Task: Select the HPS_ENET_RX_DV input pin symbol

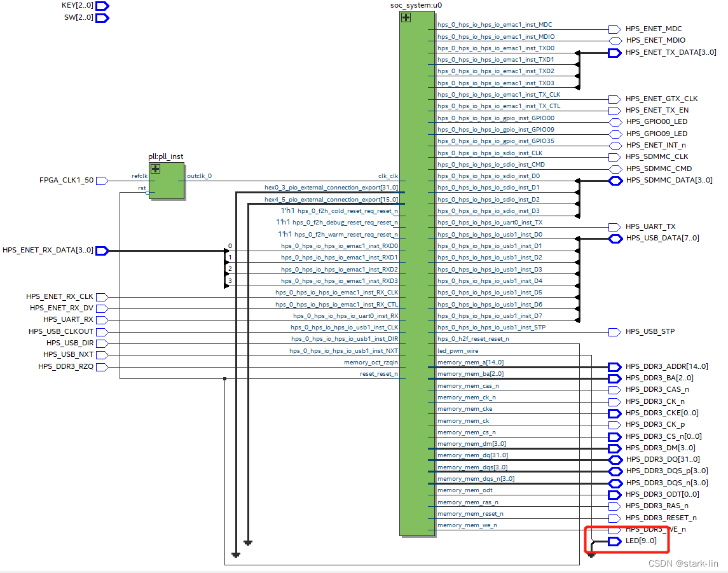Action: click(102, 309)
